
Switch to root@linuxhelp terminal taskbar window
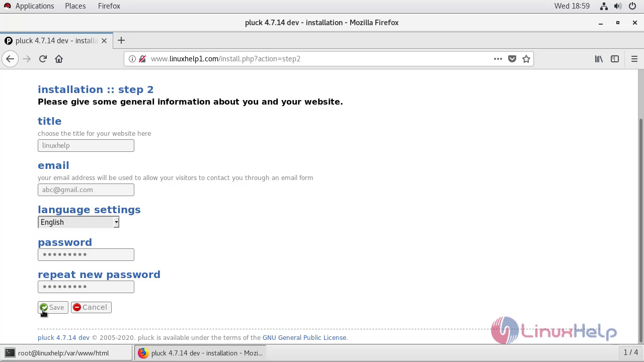(x=67, y=353)
